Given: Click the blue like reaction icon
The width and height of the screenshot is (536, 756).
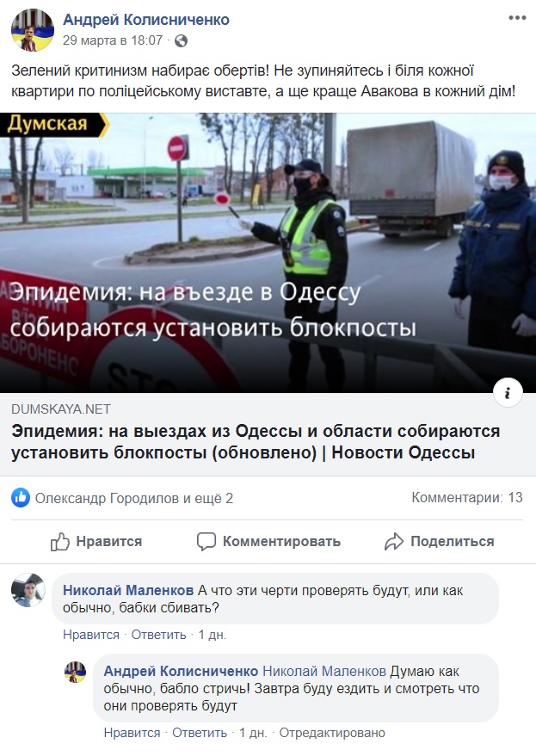Looking at the screenshot, I should 21,498.
